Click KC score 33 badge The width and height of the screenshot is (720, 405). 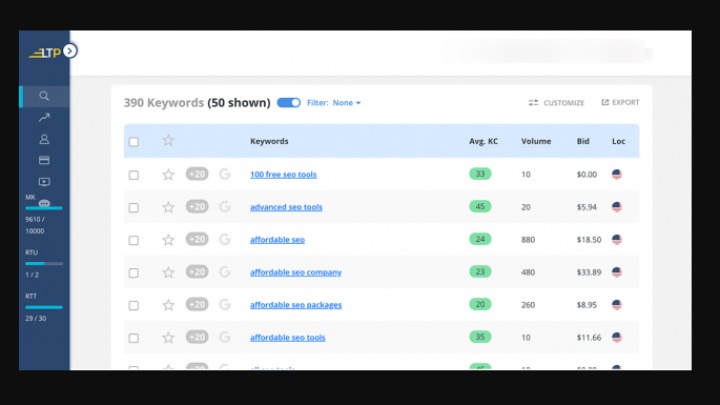pos(480,174)
